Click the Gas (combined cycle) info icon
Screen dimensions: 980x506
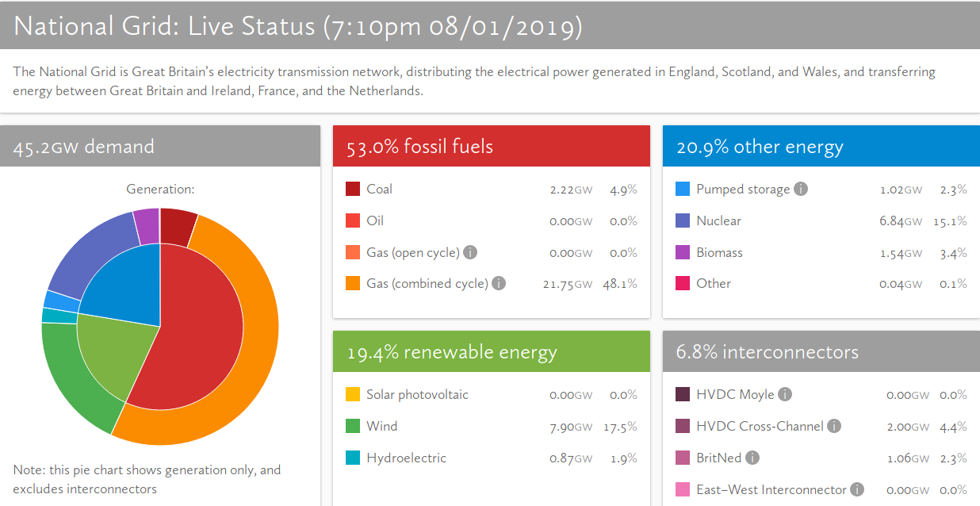(499, 283)
